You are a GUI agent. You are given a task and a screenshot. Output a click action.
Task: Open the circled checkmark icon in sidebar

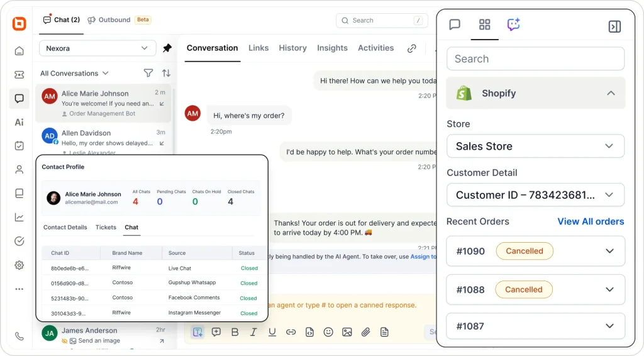(19, 241)
